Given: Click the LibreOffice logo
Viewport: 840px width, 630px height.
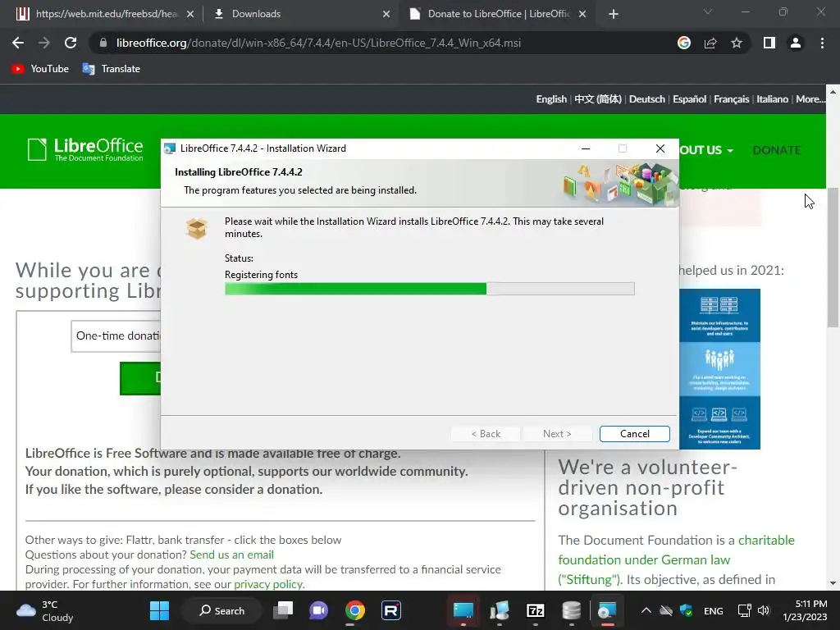Looking at the screenshot, I should (x=85, y=149).
